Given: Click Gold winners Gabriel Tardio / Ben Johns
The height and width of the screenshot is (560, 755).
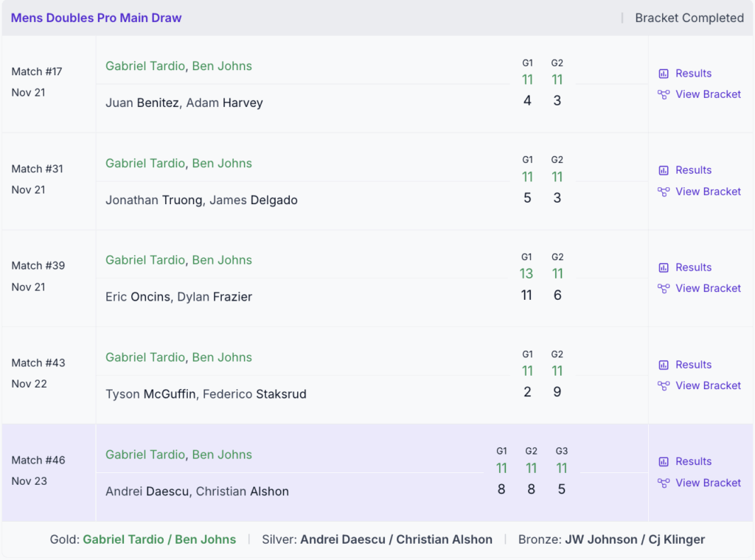Looking at the screenshot, I should pyautogui.click(x=159, y=539).
